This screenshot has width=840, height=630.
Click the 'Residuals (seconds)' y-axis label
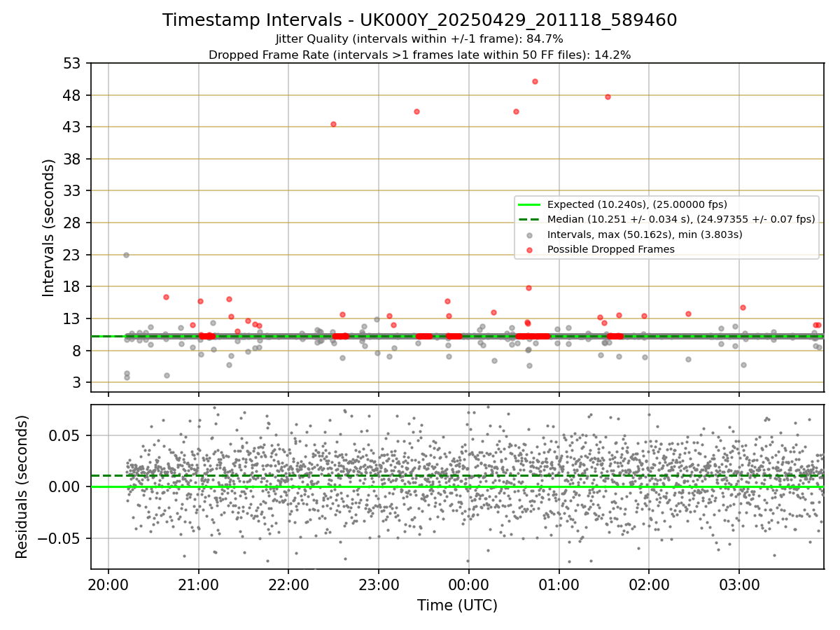coord(22,486)
